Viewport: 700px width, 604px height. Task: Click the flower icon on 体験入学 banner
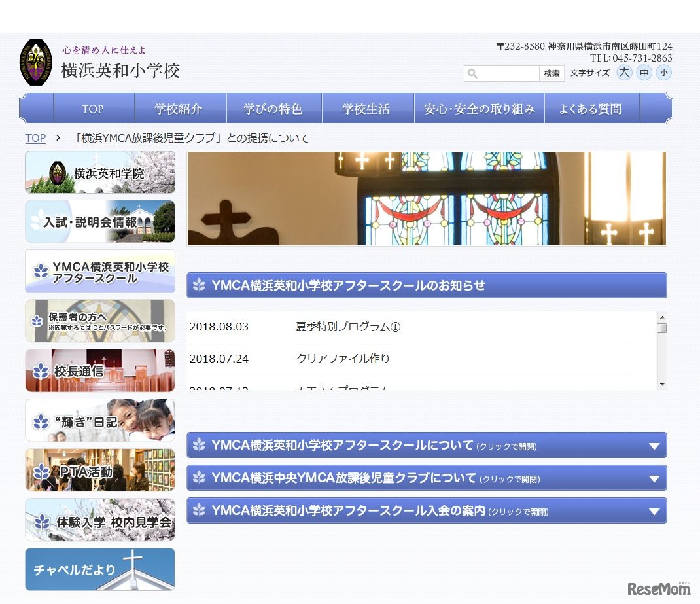click(x=42, y=522)
